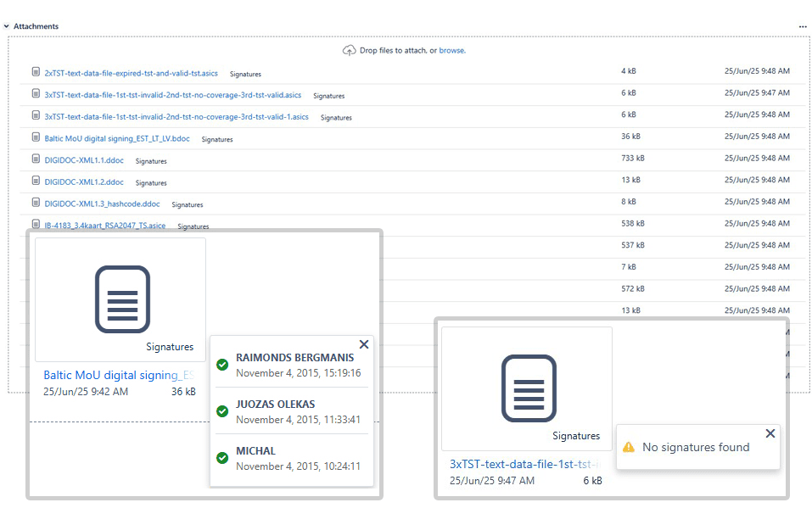Click the cloud upload icon above browse link

pos(349,50)
